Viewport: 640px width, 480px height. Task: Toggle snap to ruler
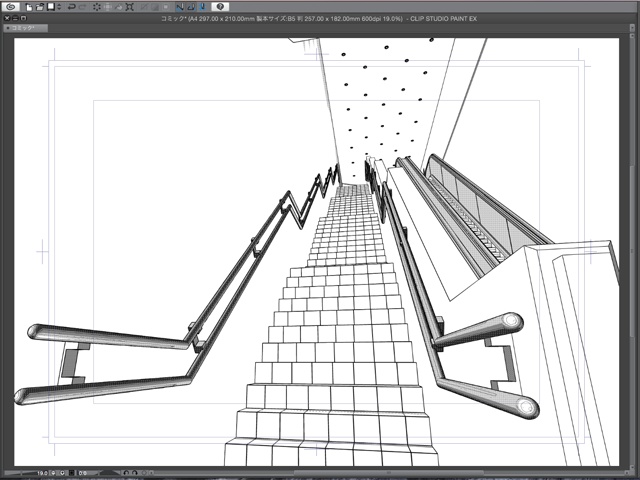point(180,7)
